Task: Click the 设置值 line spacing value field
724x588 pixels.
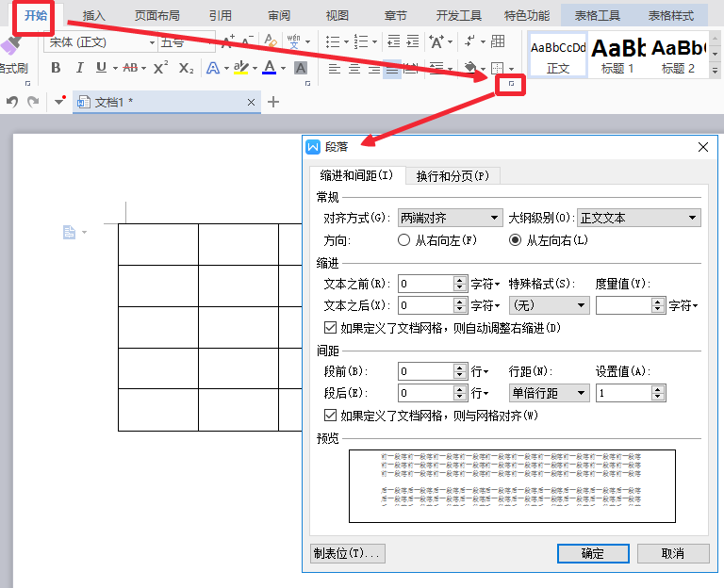Action: tap(624, 393)
